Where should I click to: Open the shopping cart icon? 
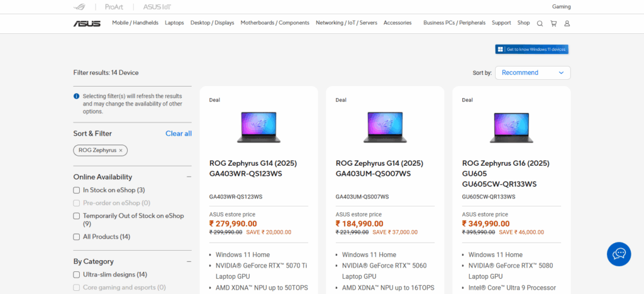tap(553, 23)
